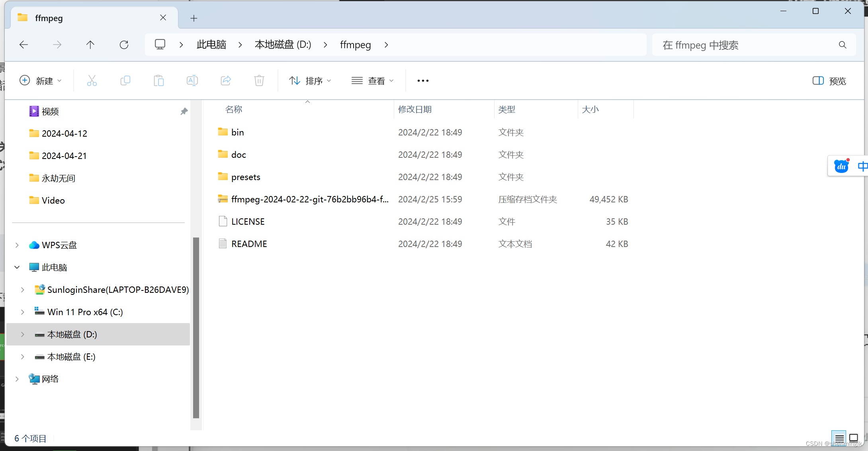Click the search magnifier icon
The height and width of the screenshot is (451, 868).
(843, 45)
